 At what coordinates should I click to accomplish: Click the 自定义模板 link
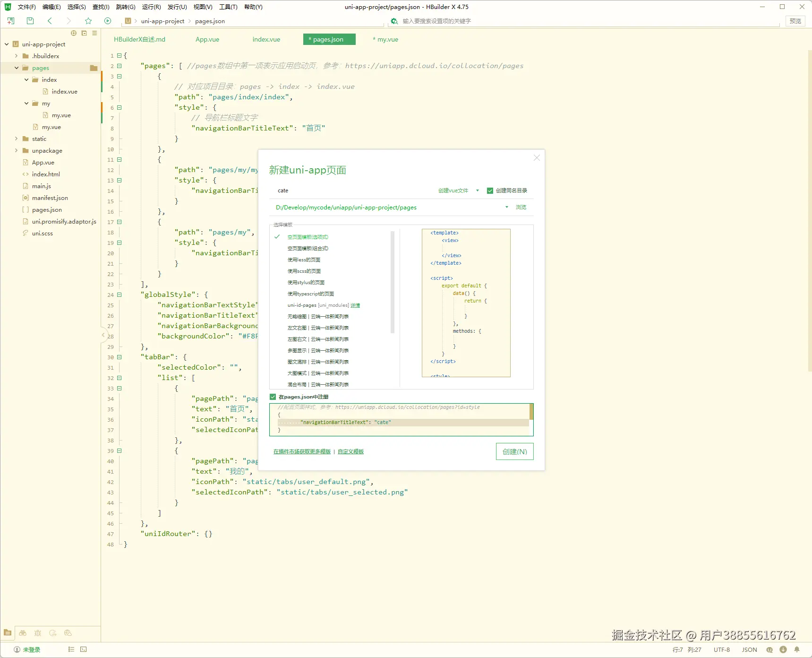coord(350,452)
